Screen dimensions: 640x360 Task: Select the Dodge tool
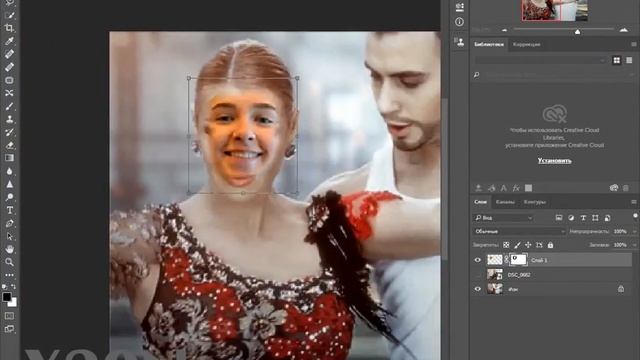[x=9, y=197]
